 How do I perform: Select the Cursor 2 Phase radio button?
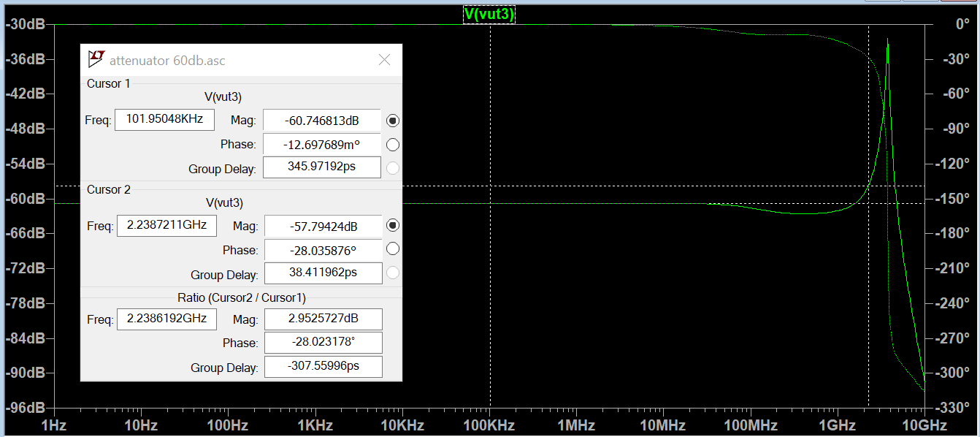[x=393, y=249]
